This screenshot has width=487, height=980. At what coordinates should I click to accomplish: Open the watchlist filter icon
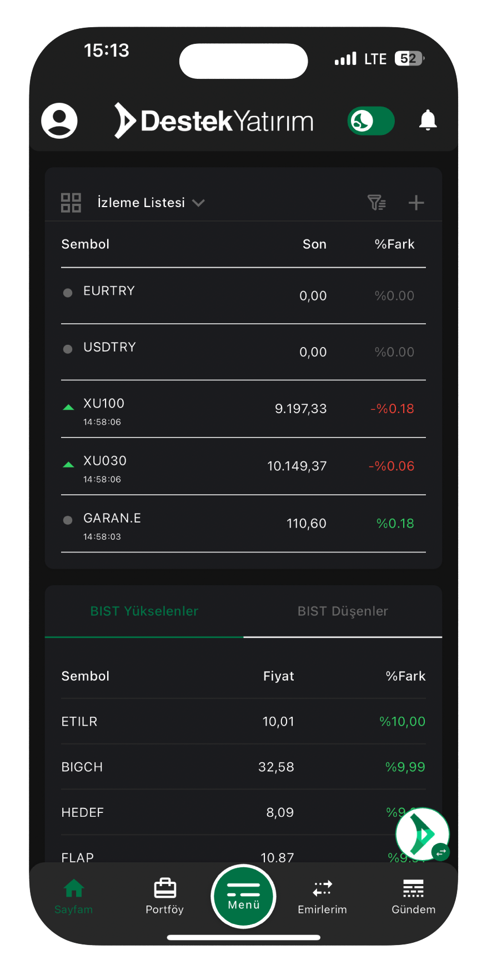tap(376, 203)
